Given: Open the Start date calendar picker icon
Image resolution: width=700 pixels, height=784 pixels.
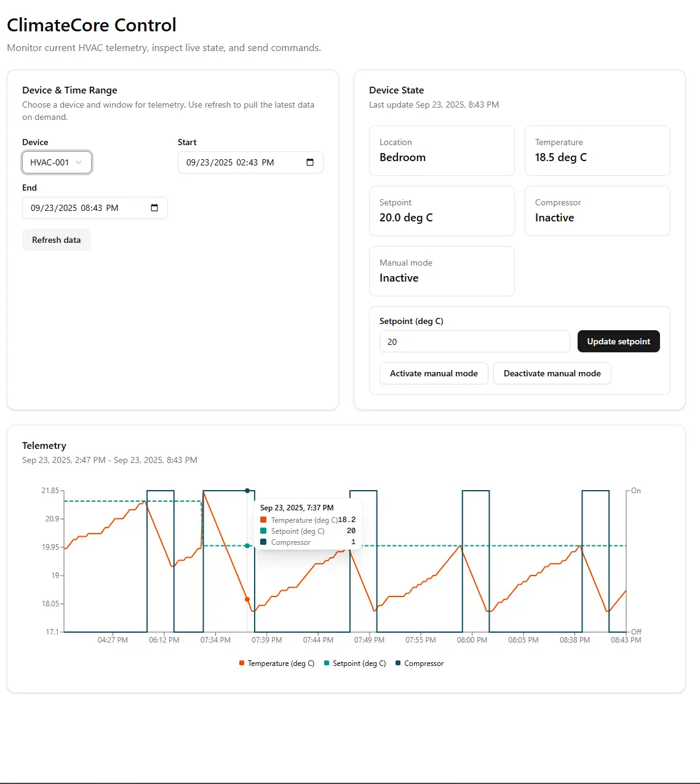Looking at the screenshot, I should [x=310, y=162].
